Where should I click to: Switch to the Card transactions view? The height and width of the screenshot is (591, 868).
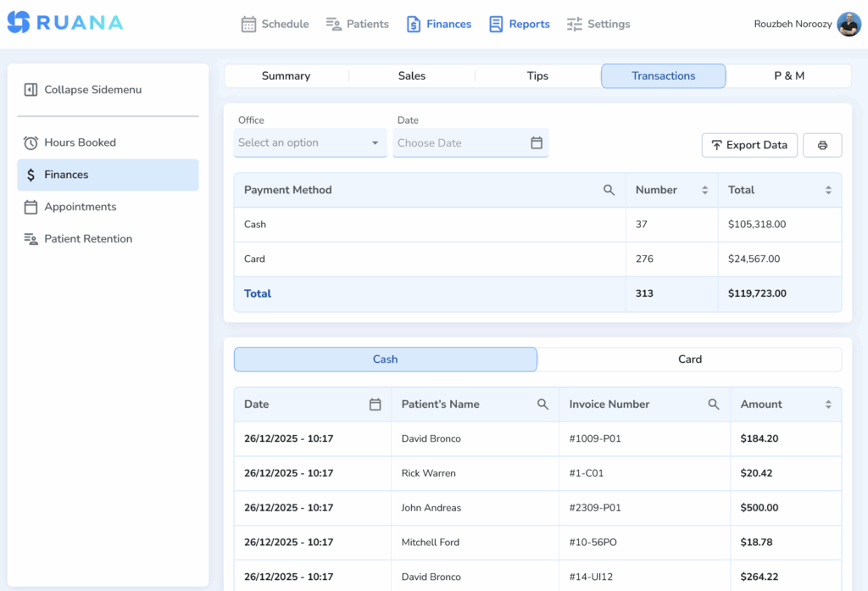(690, 359)
